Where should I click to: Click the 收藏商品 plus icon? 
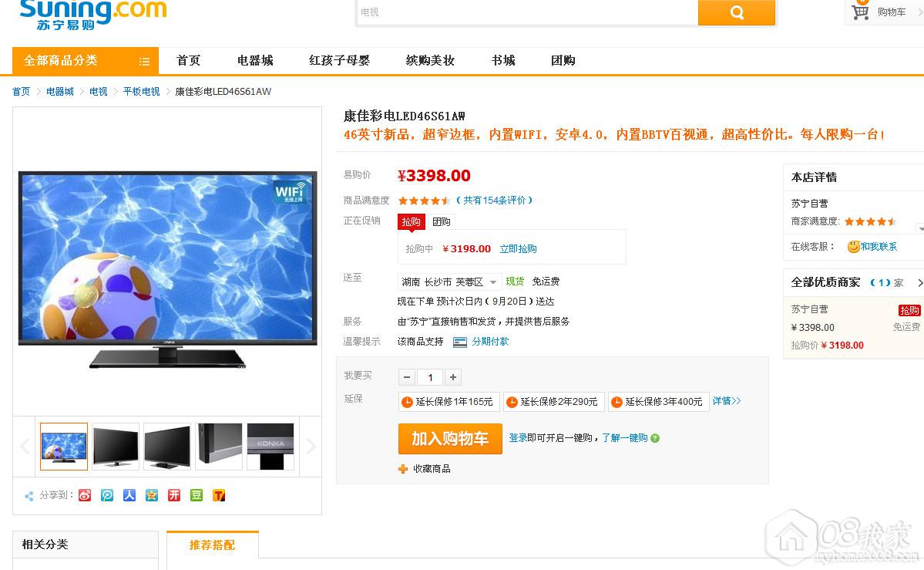(x=403, y=468)
